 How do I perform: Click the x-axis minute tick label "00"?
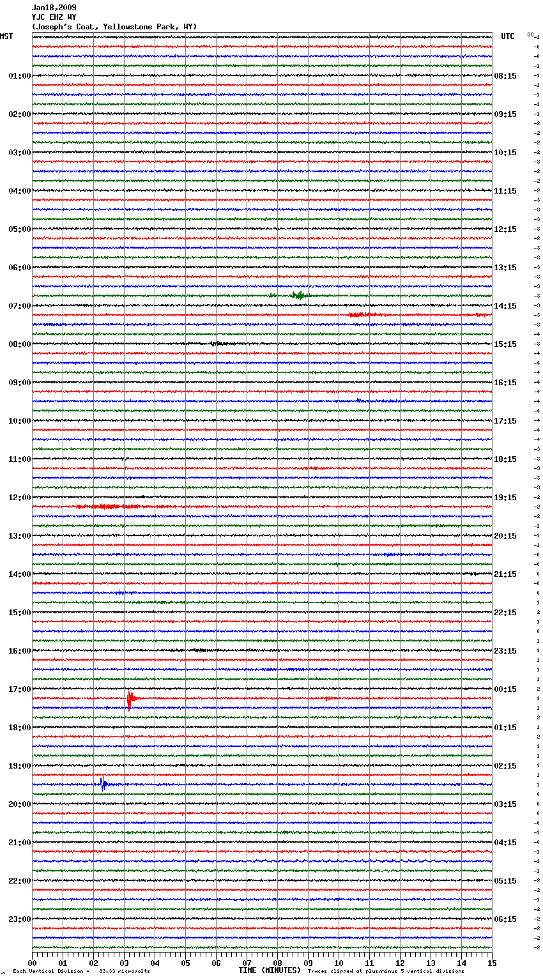[32, 963]
